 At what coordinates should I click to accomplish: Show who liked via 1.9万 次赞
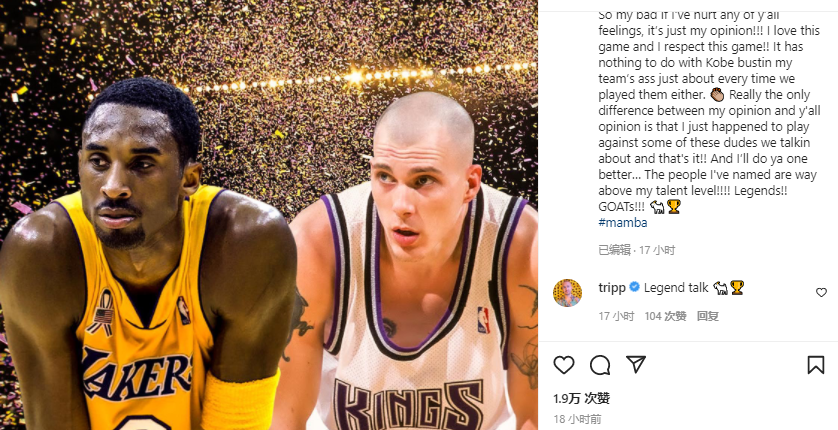coord(581,398)
